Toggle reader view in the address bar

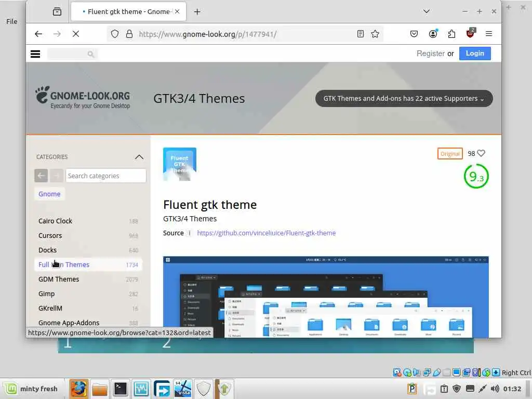tap(361, 34)
